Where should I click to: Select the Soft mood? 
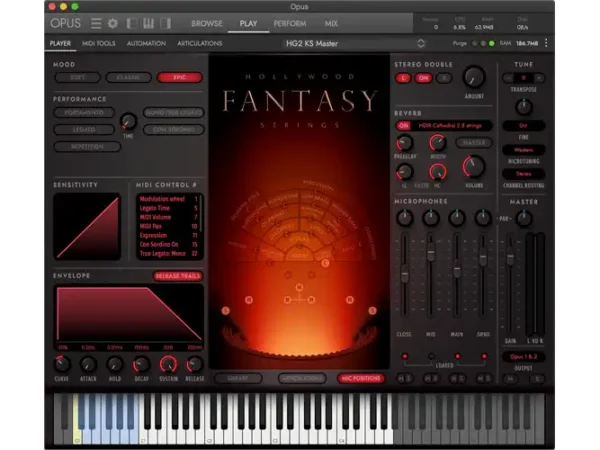78,78
